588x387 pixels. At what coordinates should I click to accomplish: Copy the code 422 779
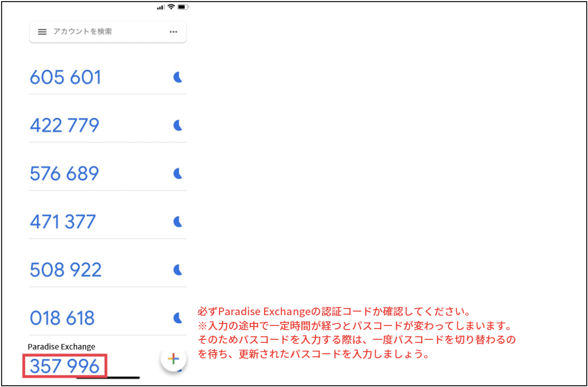point(65,125)
